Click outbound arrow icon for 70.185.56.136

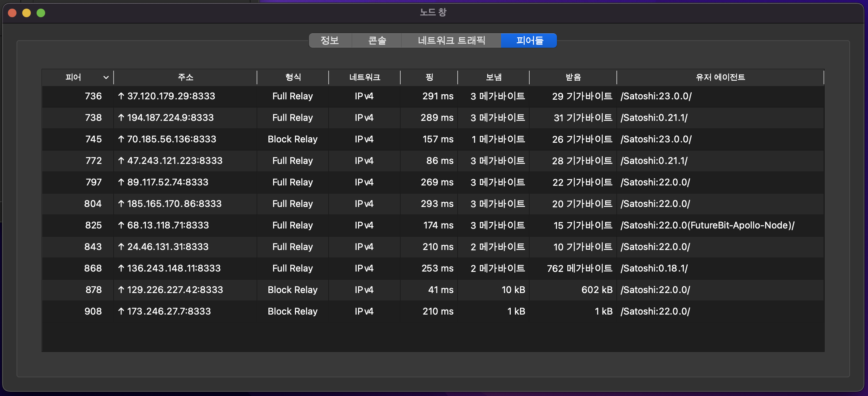click(x=121, y=139)
